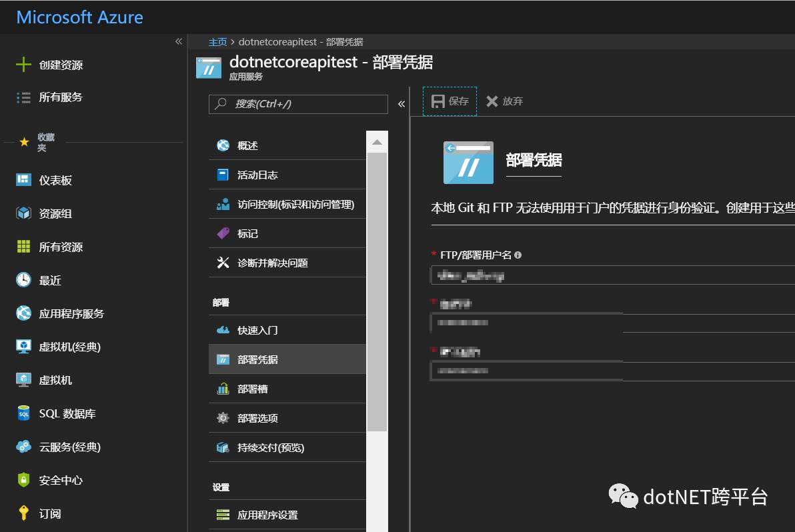Go to 主页 breadcrumb link

(217, 42)
